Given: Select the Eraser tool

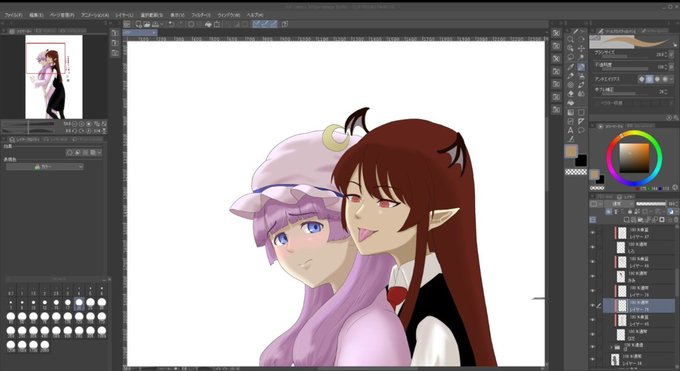Looking at the screenshot, I should [570, 94].
